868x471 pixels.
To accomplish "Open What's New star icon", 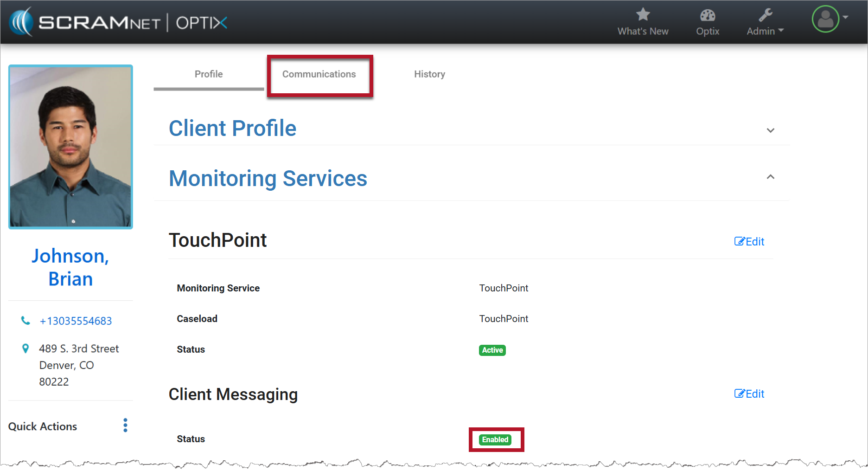I will click(643, 15).
